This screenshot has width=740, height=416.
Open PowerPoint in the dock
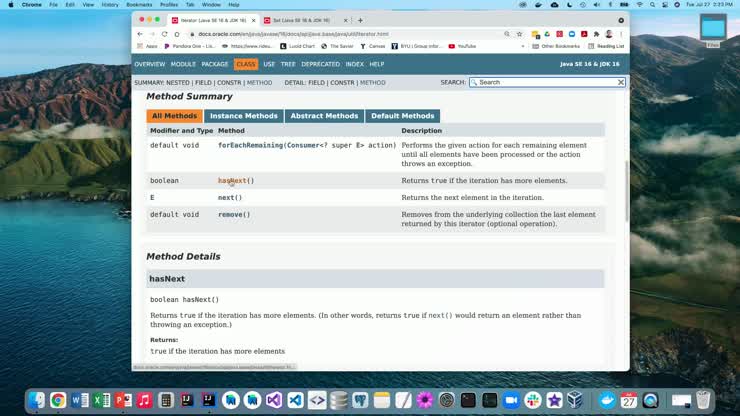(123, 400)
